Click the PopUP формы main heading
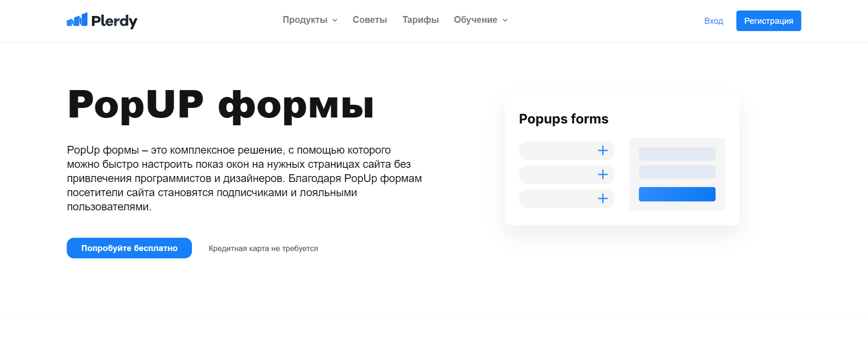 tap(221, 105)
